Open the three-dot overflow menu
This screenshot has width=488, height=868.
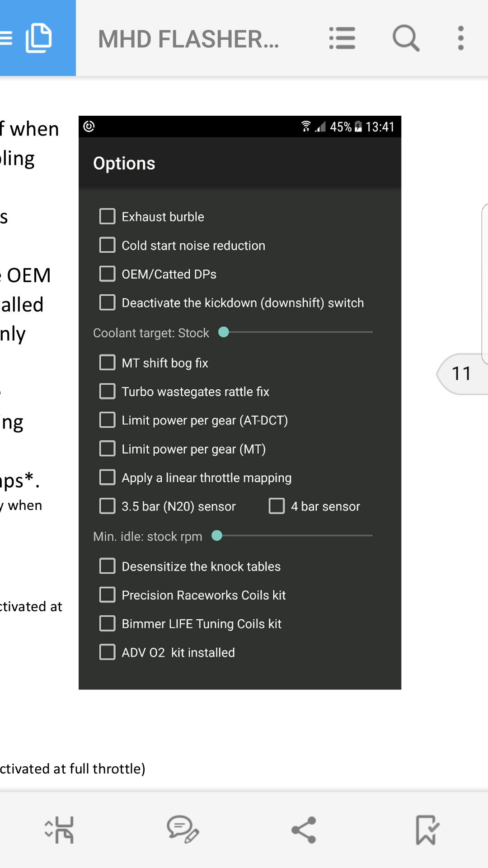[x=460, y=38]
